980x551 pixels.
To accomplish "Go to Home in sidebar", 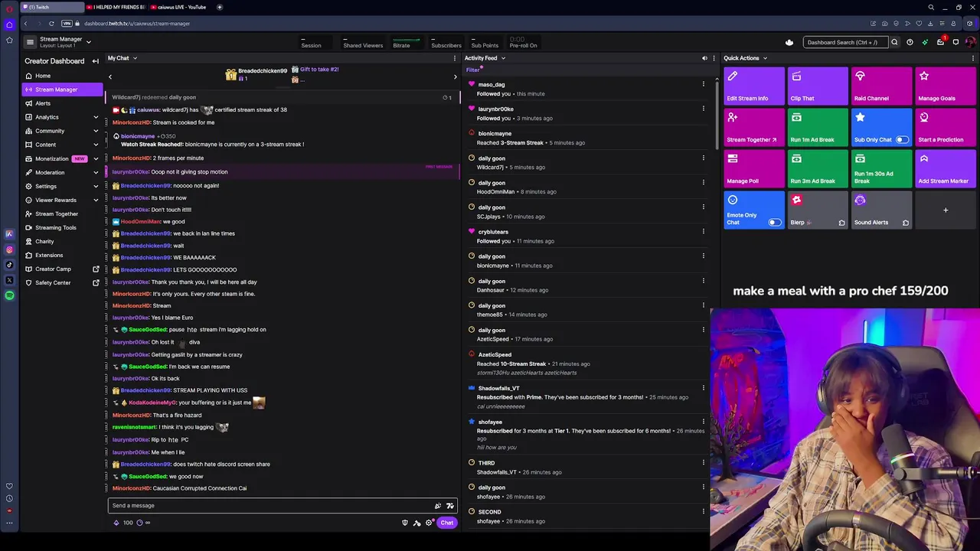I will (x=62, y=76).
